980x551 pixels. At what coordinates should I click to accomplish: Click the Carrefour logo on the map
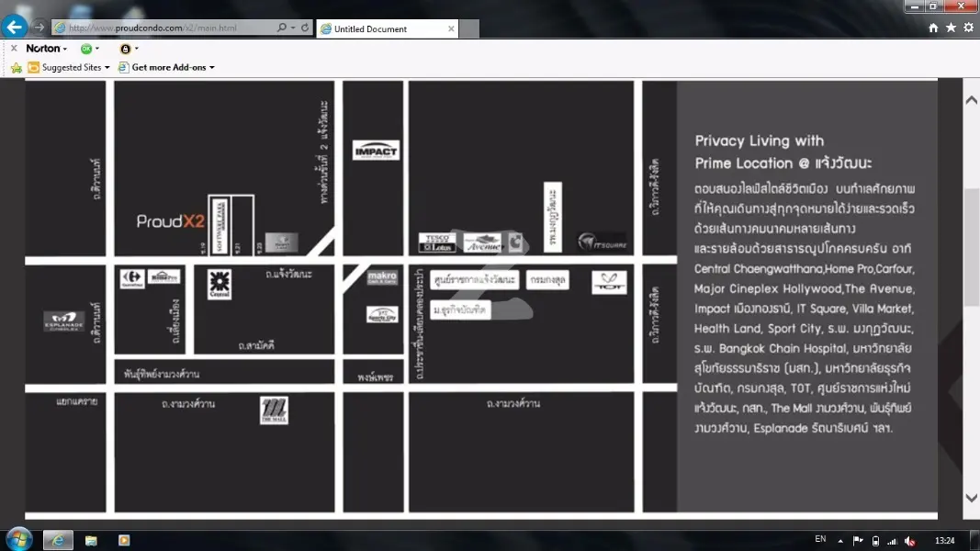click(x=132, y=278)
